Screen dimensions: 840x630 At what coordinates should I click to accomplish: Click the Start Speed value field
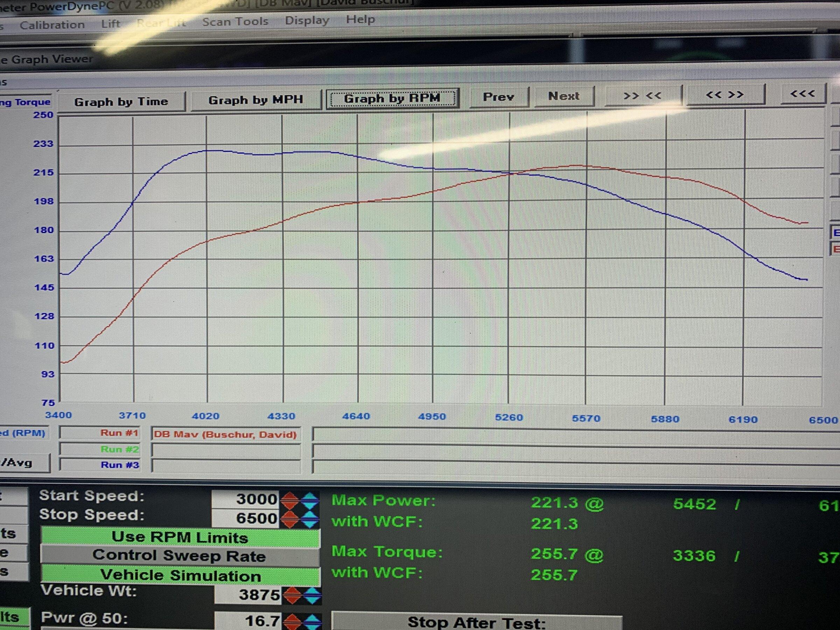pos(245,499)
